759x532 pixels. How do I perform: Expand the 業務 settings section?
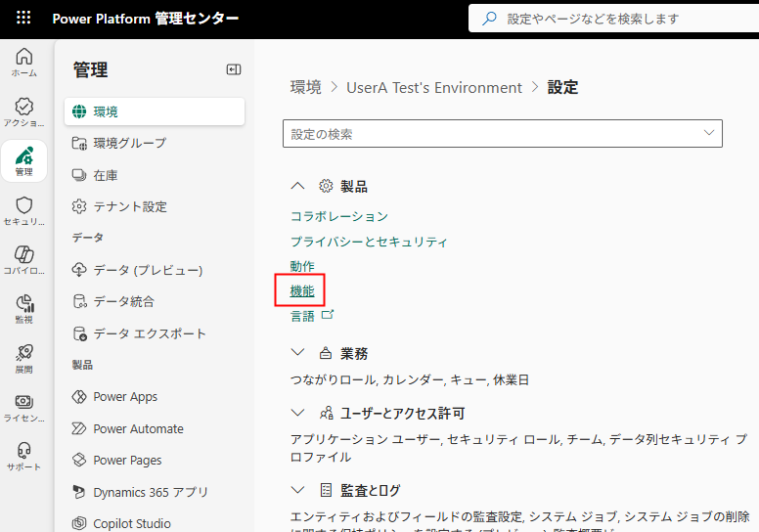click(x=298, y=353)
